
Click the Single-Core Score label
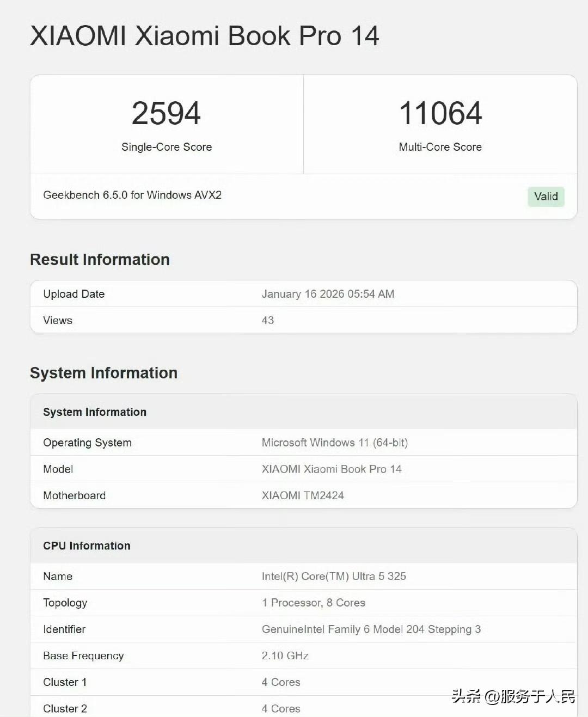(x=167, y=147)
